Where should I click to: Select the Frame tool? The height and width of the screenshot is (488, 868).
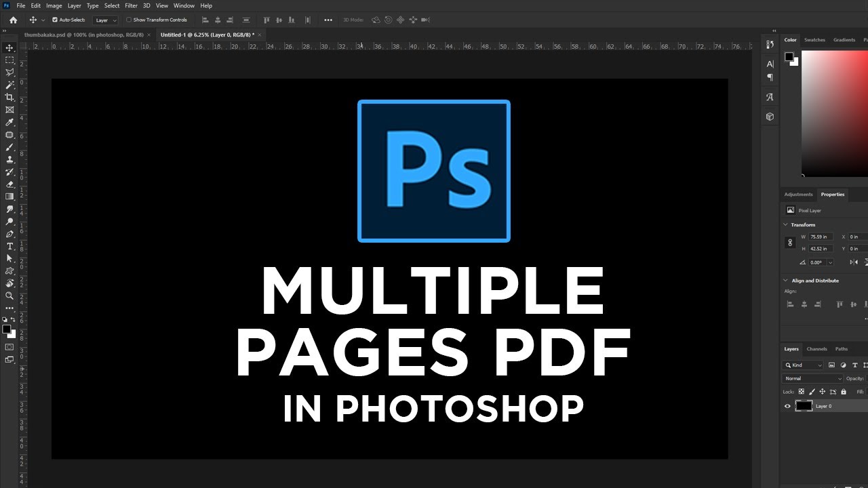click(x=9, y=110)
